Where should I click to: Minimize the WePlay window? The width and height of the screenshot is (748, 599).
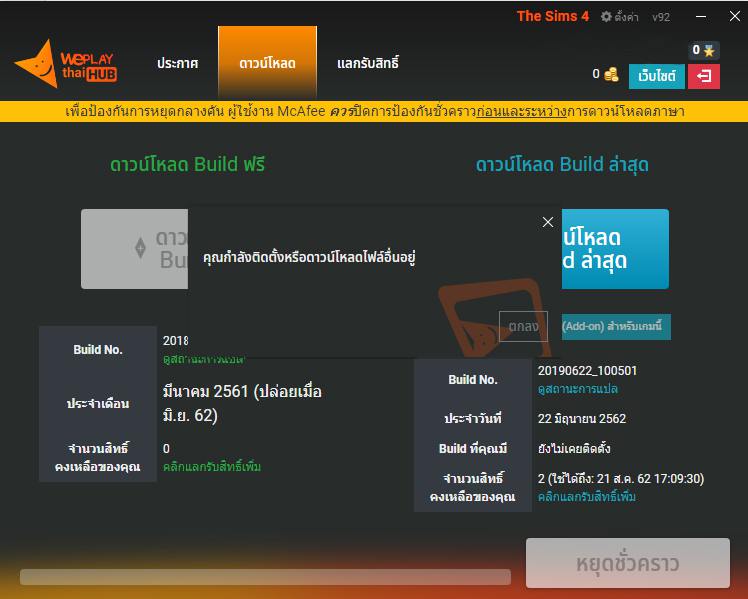pos(701,17)
